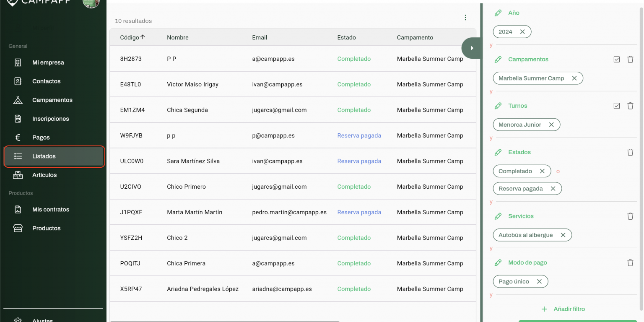644x322 pixels.
Task: Open Mis contratos from sidebar
Action: tap(50, 210)
